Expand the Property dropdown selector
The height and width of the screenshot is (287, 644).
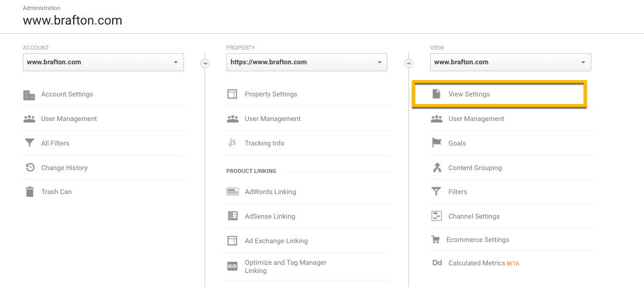pyautogui.click(x=306, y=63)
